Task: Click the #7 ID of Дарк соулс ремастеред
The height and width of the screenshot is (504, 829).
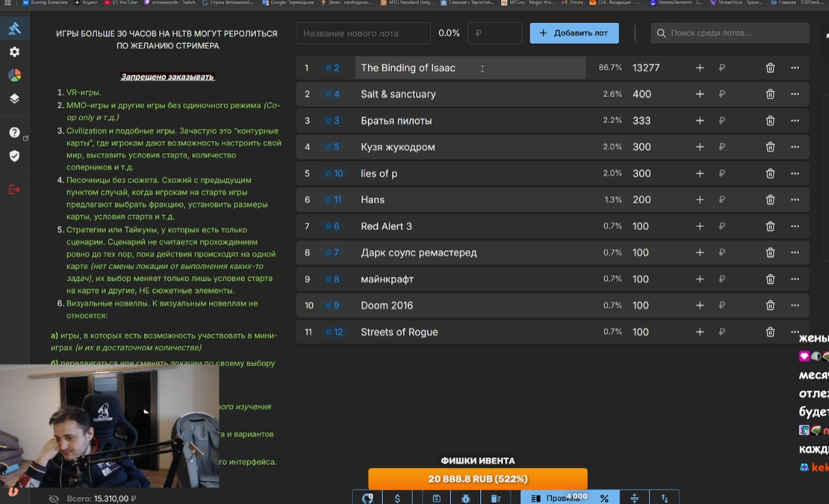Action: click(x=332, y=253)
